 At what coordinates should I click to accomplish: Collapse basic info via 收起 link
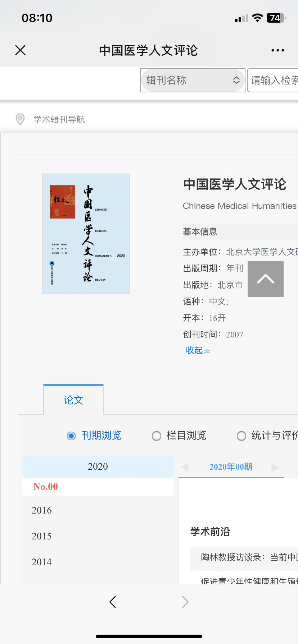tap(198, 350)
